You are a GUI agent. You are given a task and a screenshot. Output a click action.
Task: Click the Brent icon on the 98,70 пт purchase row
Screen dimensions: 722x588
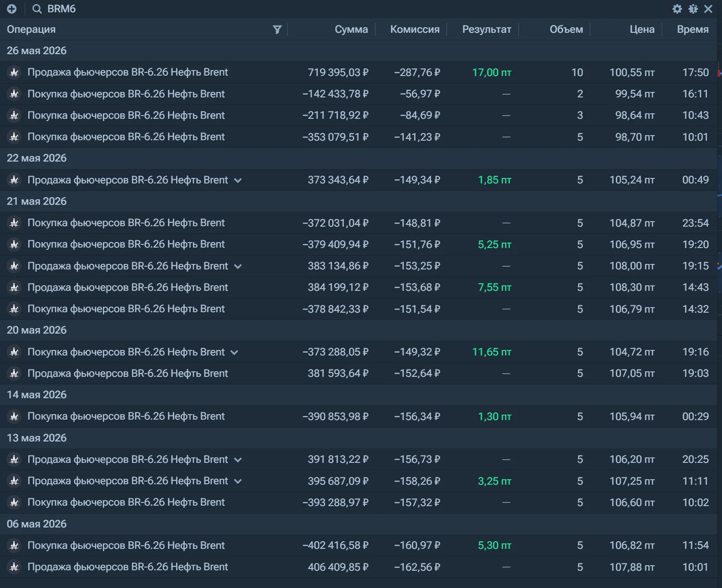[x=15, y=137]
